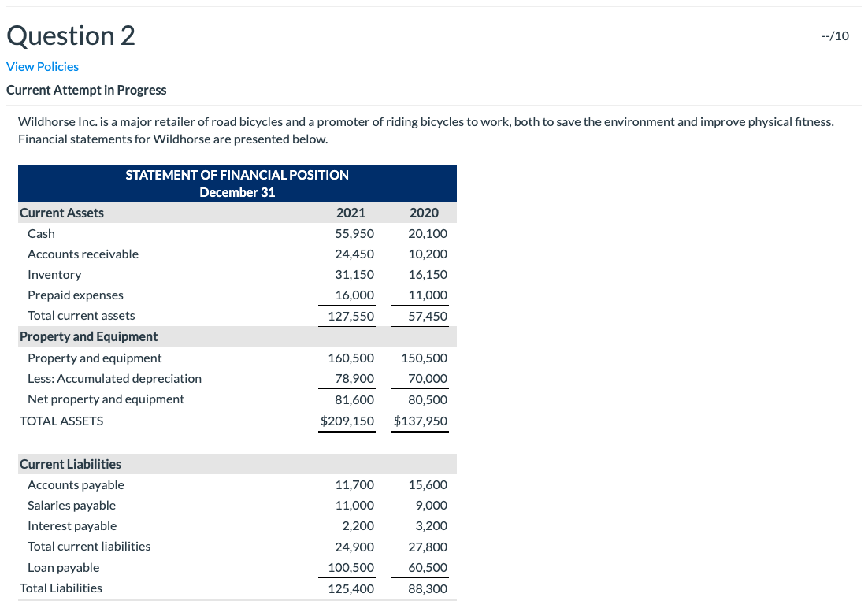Select the Loan payable value 100,500

352,567
